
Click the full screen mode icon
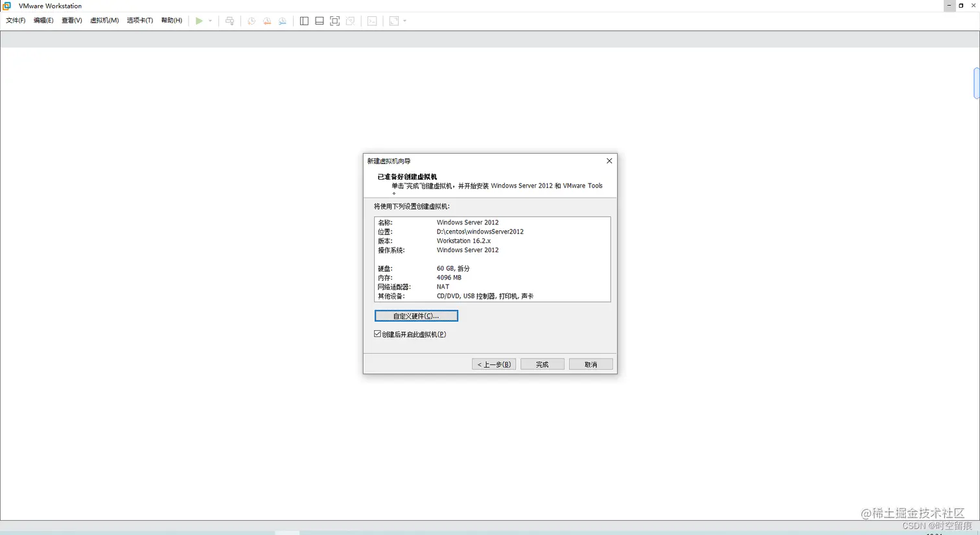pyautogui.click(x=334, y=21)
